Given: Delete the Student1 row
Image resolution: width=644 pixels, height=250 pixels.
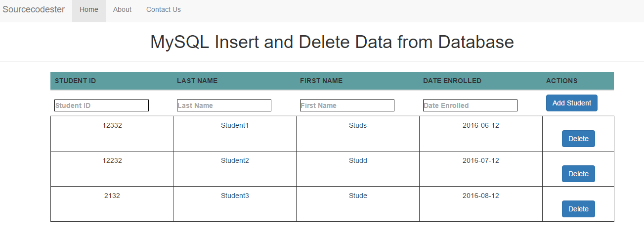Looking at the screenshot, I should [578, 139].
